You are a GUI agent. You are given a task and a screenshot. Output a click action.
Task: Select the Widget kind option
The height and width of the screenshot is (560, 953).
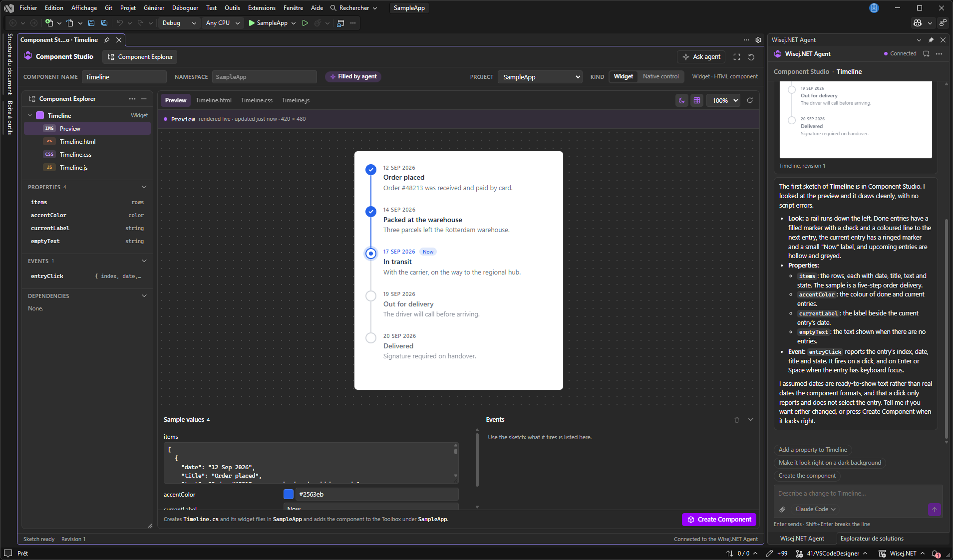click(x=624, y=76)
